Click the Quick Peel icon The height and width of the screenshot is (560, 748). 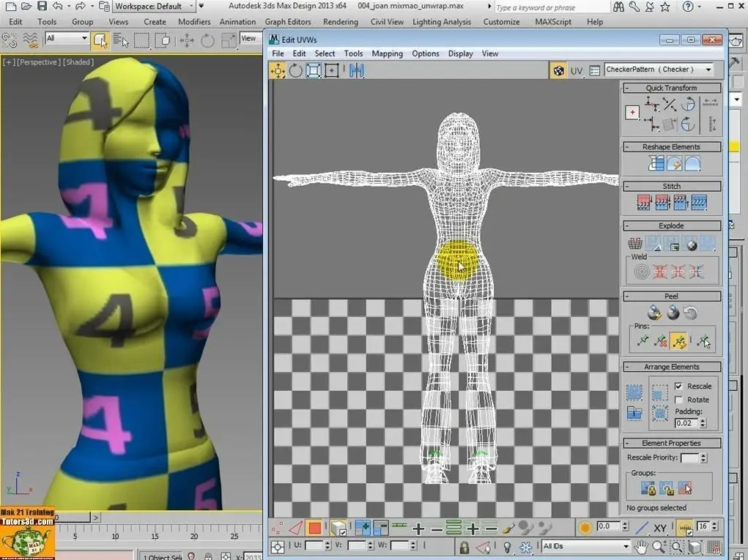(654, 312)
